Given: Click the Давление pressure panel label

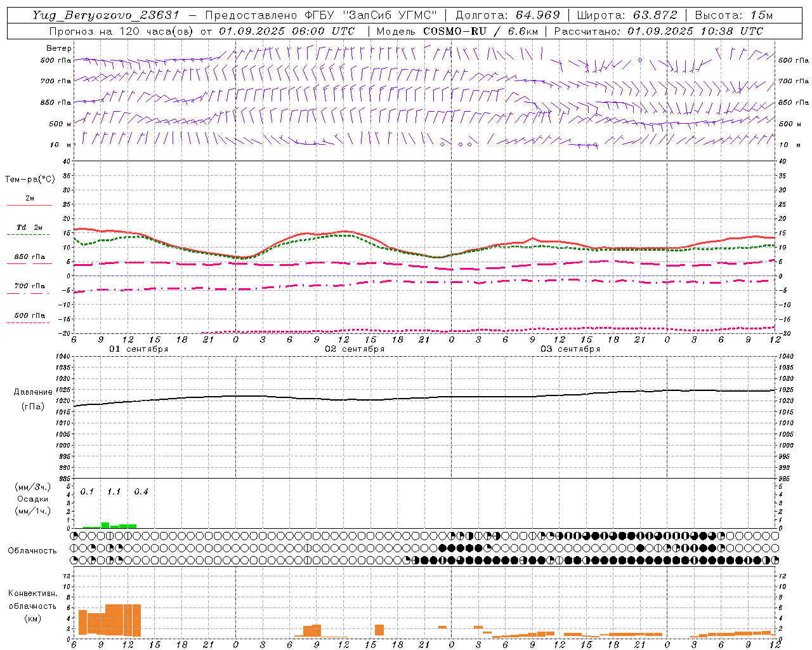Looking at the screenshot, I should tap(33, 392).
